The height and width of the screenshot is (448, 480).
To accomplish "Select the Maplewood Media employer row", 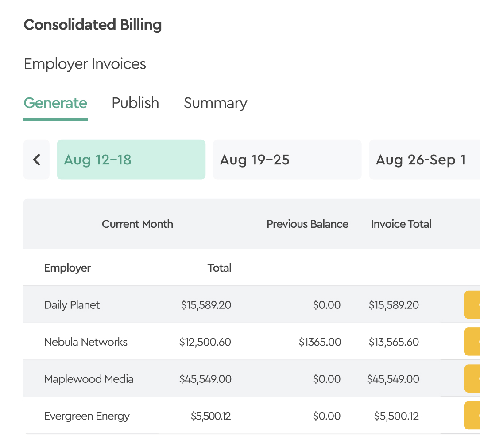I will (89, 379).
